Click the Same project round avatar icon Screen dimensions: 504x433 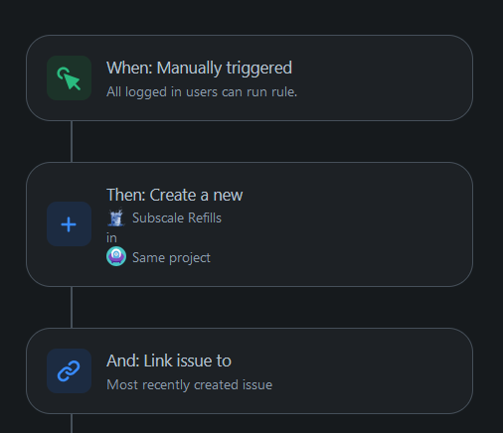coord(116,256)
